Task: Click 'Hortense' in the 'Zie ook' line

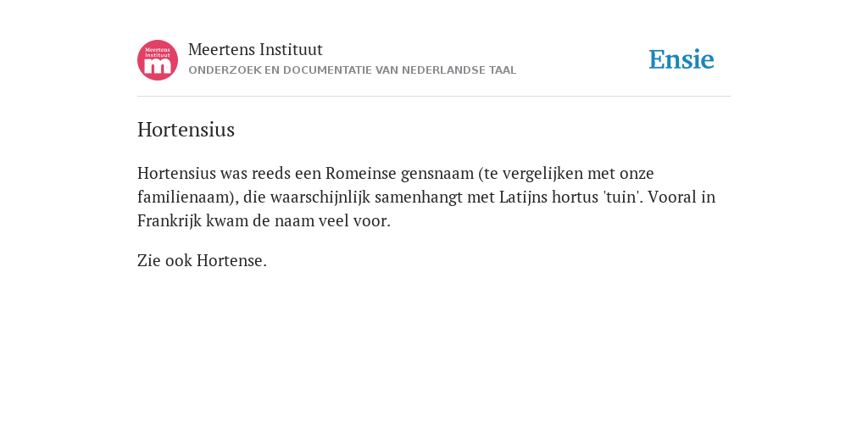Action: click(230, 260)
